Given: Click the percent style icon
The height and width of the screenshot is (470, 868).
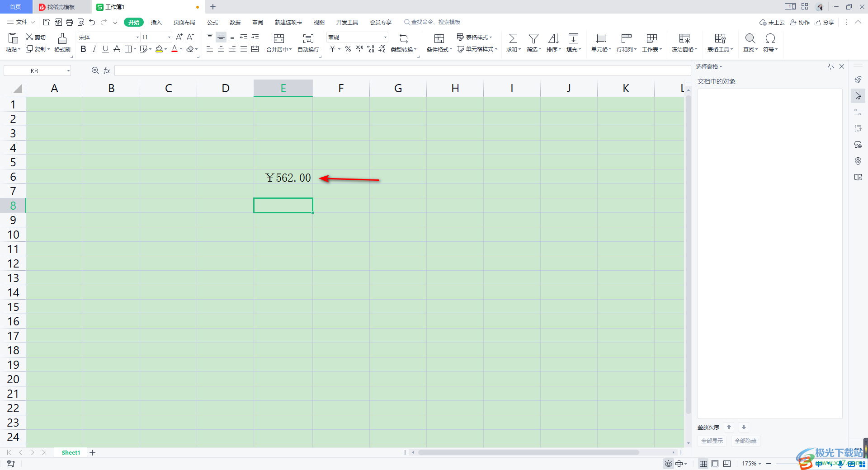Looking at the screenshot, I should 348,49.
